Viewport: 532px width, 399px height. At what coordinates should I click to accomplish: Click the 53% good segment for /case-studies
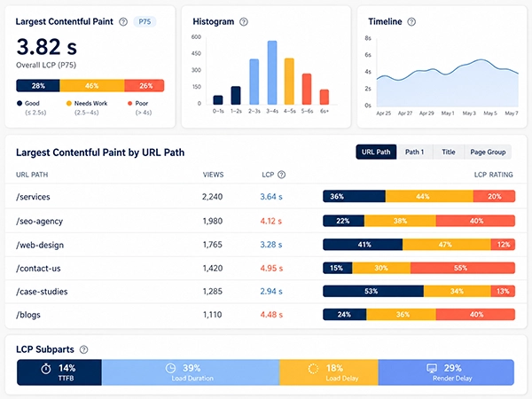tap(373, 291)
